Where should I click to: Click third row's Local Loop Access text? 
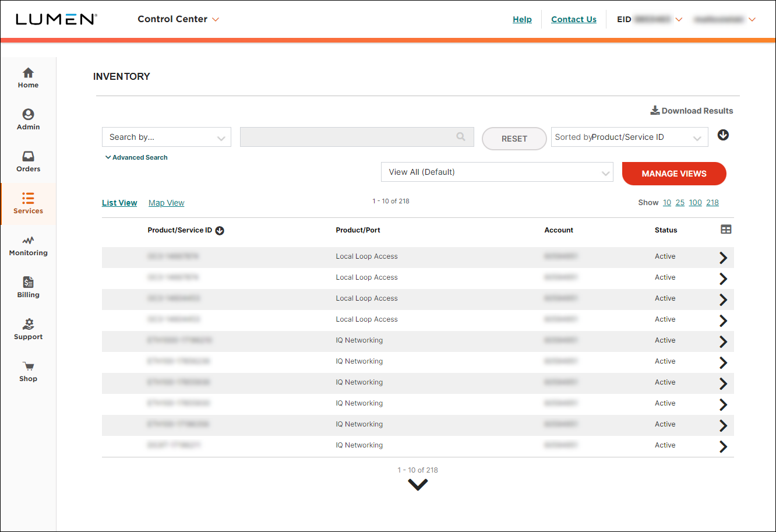tap(366, 298)
